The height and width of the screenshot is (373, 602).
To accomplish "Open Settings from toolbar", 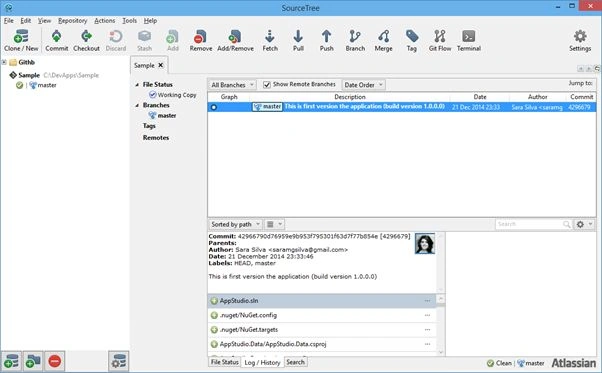I will point(580,40).
